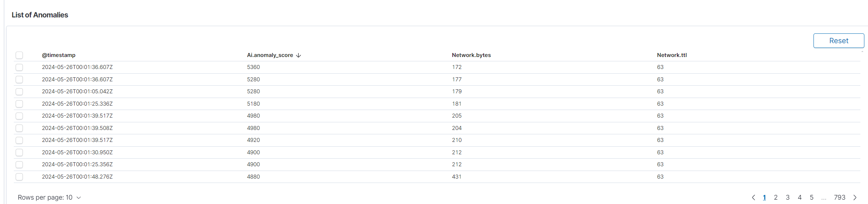
Task: Select the row with anomaly score 5360
Action: [x=19, y=67]
